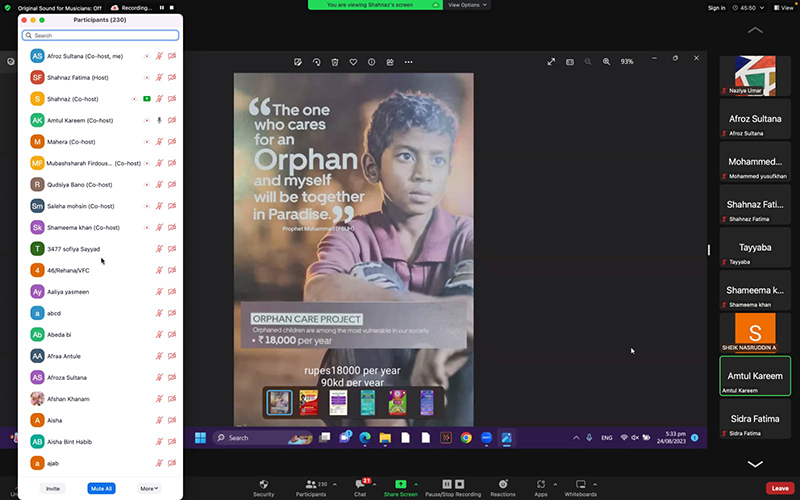Click the trash delete icon in Photos toolbar
The width and height of the screenshot is (800, 500).
pos(335,62)
